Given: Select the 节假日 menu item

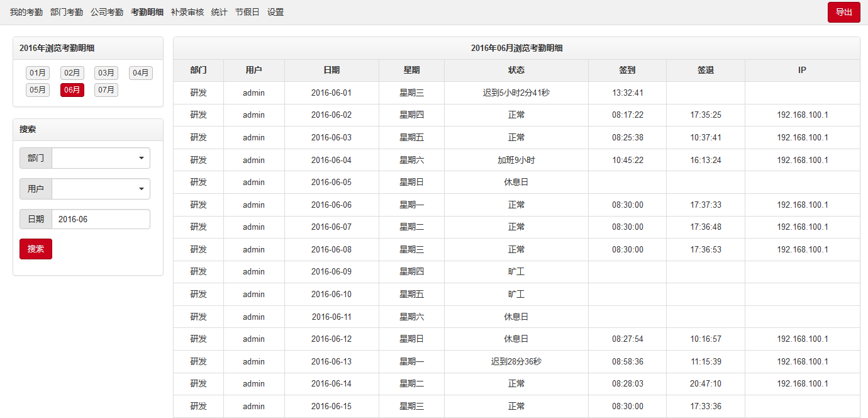Looking at the screenshot, I should coord(247,12).
